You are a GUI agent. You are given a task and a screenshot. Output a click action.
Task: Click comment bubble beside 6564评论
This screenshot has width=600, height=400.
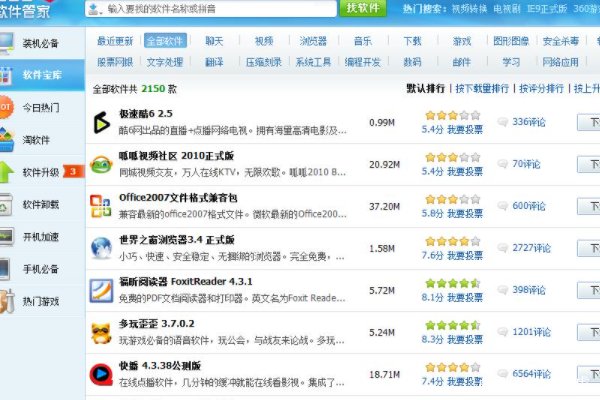pos(502,374)
